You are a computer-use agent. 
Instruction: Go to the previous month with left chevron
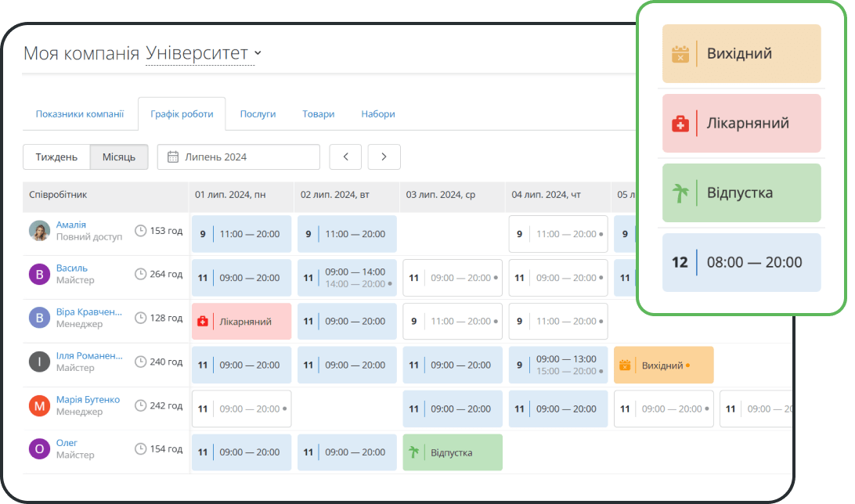[x=345, y=157]
